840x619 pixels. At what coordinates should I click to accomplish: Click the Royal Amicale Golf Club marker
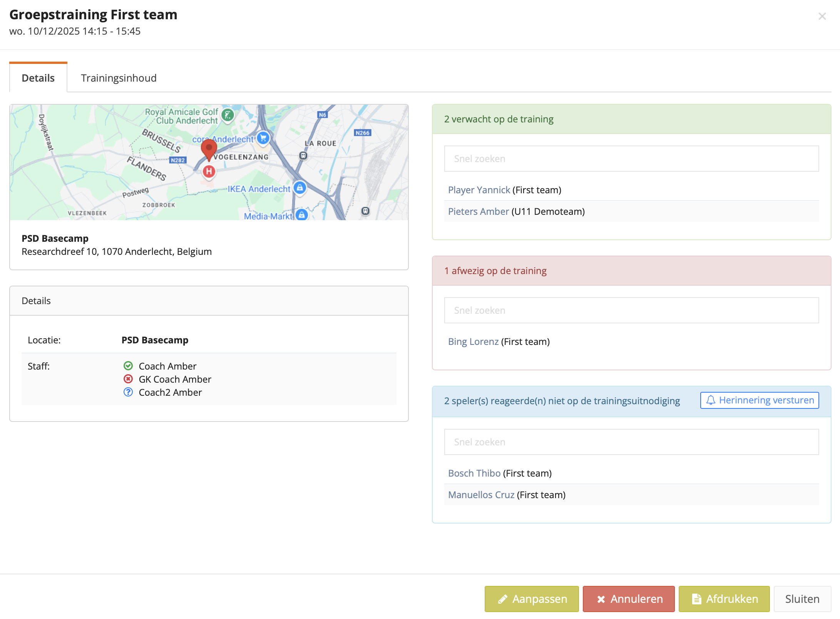pos(228,115)
